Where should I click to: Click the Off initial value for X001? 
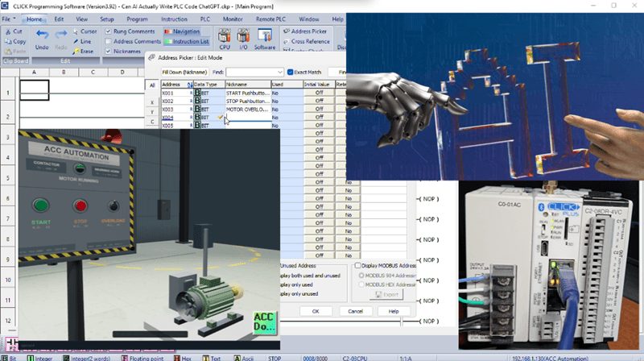(319, 93)
